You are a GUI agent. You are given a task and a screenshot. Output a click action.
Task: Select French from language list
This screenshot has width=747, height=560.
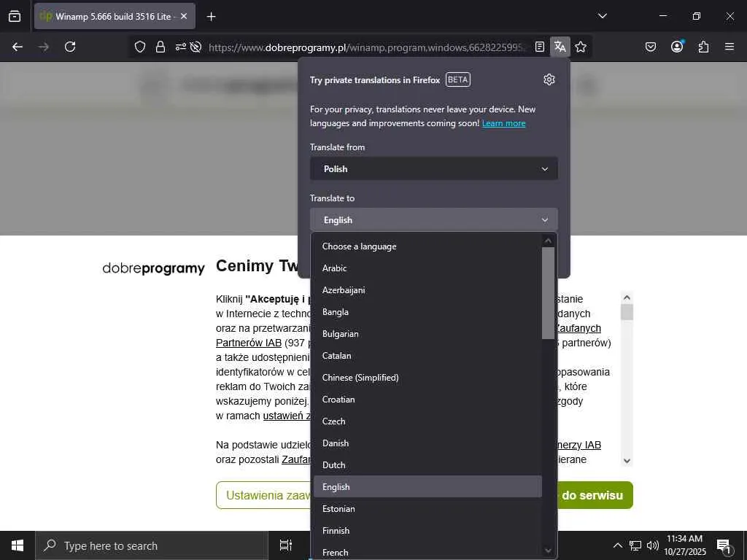pyautogui.click(x=427, y=553)
